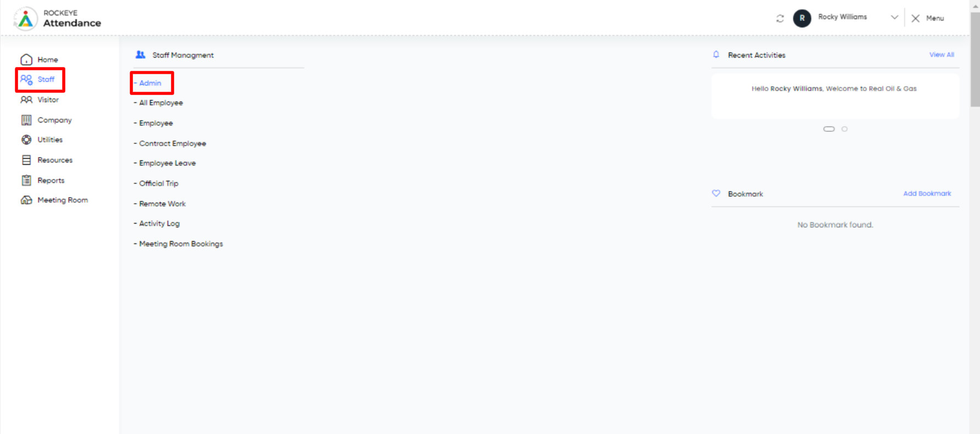Expand the Rocky Williams user dropdown

point(894,18)
